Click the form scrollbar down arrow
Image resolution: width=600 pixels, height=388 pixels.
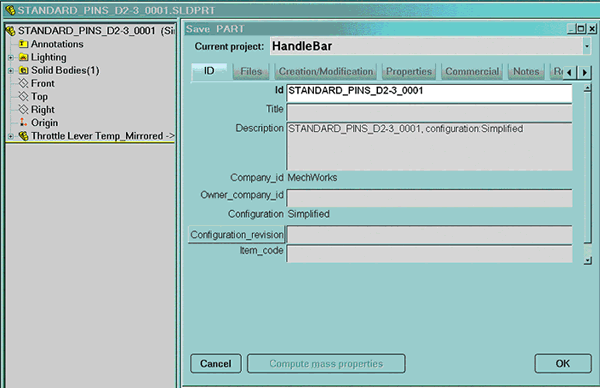pyautogui.click(x=588, y=261)
